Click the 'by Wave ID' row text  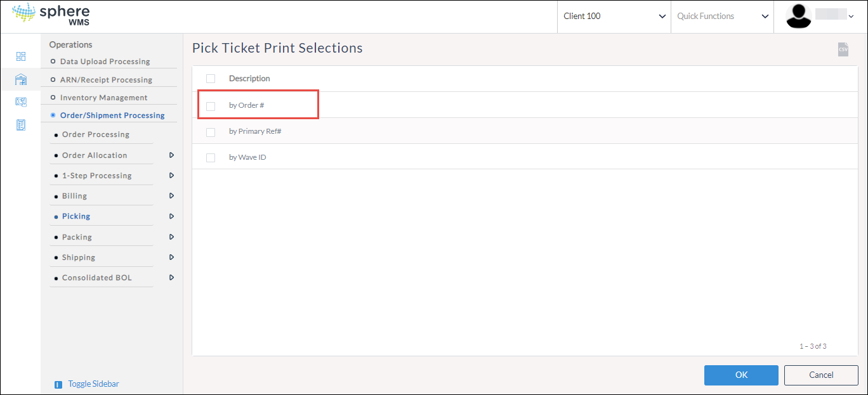[247, 157]
